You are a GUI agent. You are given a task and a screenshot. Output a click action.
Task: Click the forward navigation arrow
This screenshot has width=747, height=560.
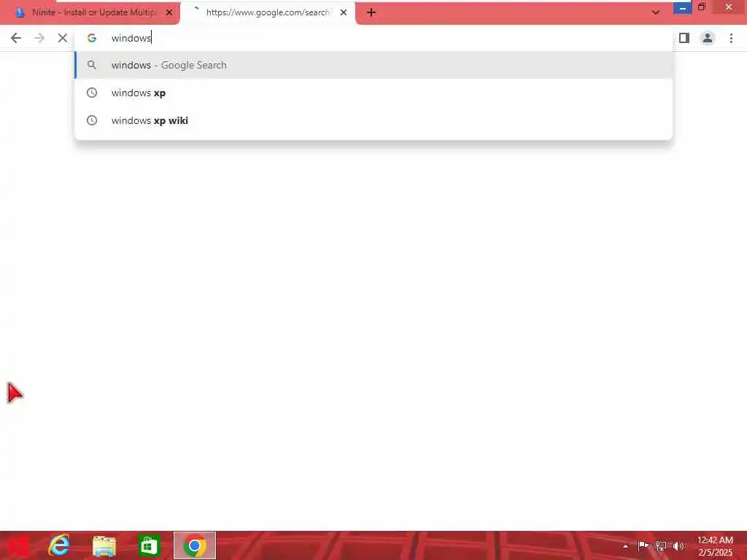39,38
